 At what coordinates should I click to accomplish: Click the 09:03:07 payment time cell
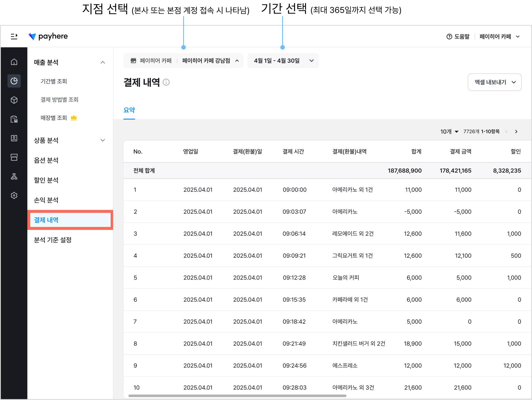[x=294, y=212]
